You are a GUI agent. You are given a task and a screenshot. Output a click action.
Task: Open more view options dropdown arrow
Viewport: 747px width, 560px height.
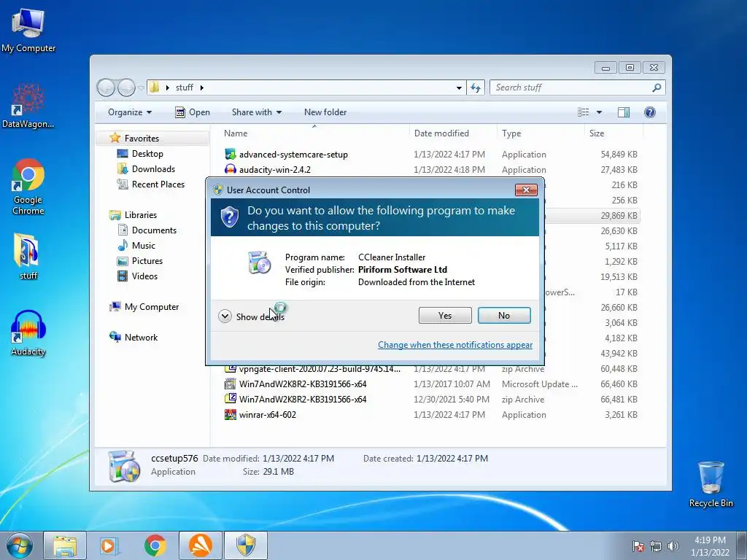[x=600, y=112]
